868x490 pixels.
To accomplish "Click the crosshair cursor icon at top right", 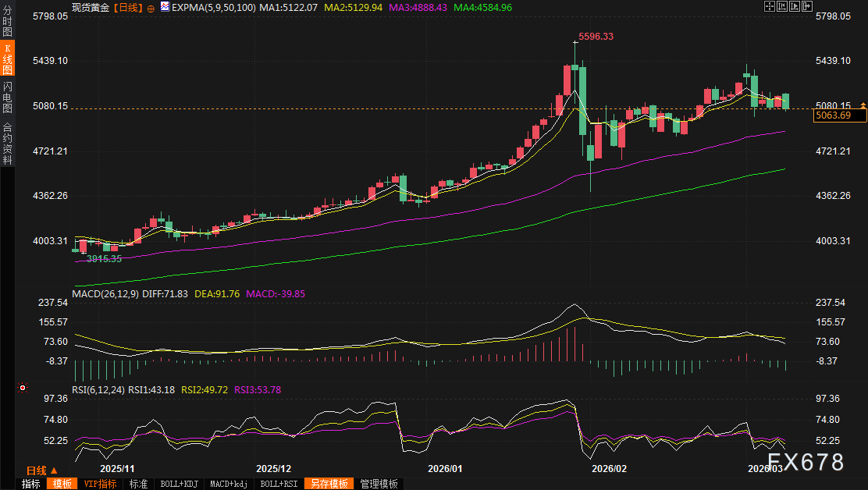I will tap(770, 6).
